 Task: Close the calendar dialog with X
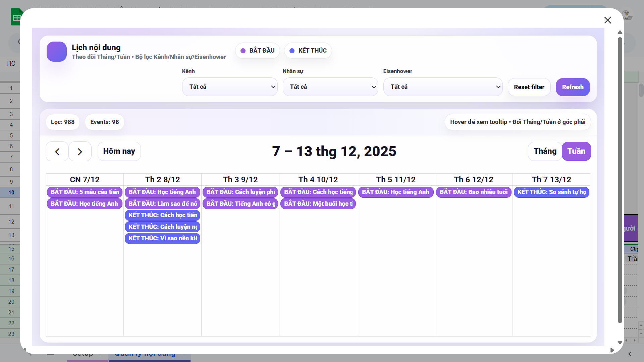coord(607,20)
